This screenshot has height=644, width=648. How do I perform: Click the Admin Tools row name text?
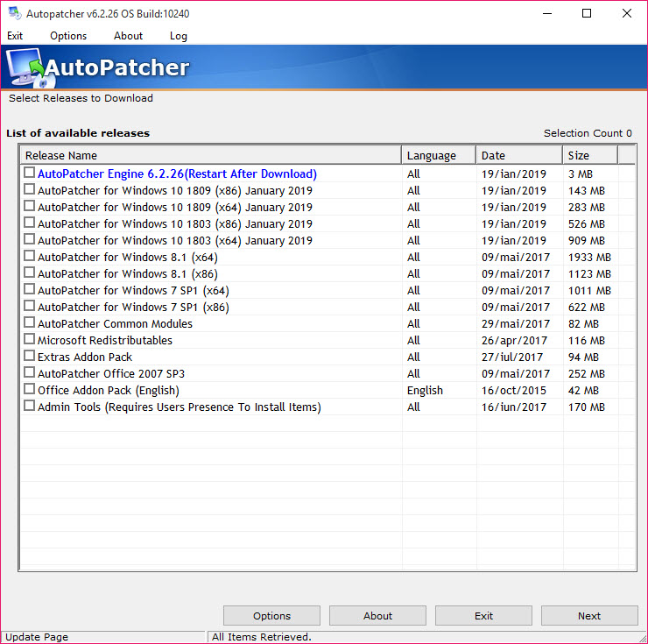tap(179, 407)
